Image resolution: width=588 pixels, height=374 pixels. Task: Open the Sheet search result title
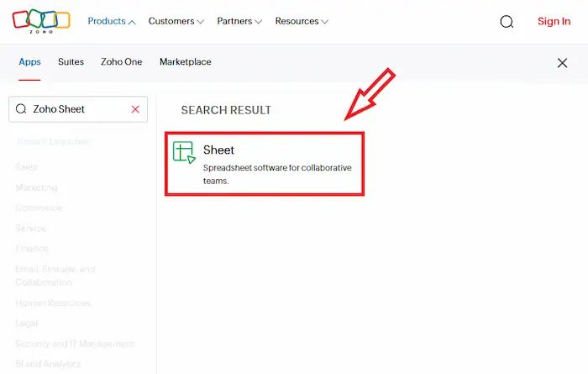point(218,150)
